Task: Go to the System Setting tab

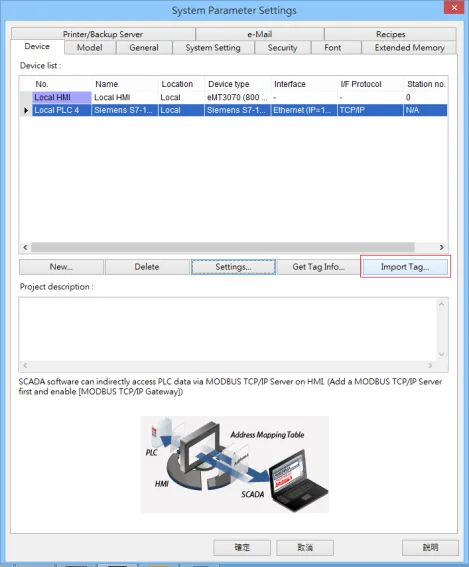Action: pyautogui.click(x=213, y=48)
